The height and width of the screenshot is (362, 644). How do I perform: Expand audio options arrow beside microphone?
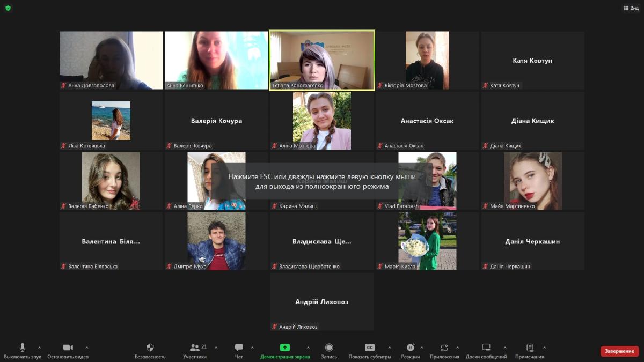coord(39,348)
